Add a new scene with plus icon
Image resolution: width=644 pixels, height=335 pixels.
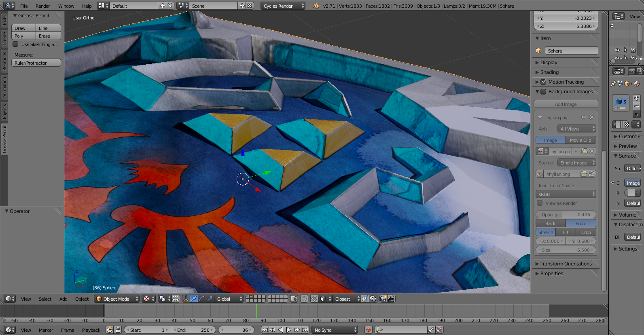242,6
